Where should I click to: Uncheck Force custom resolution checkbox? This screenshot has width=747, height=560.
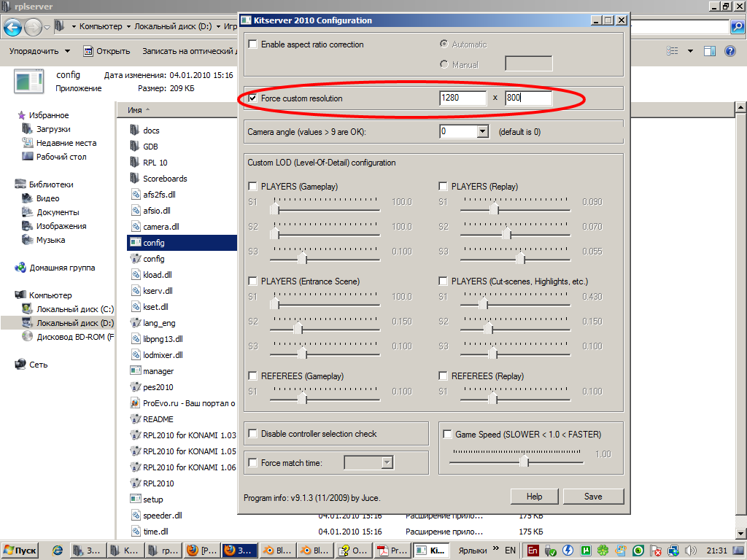tap(253, 98)
